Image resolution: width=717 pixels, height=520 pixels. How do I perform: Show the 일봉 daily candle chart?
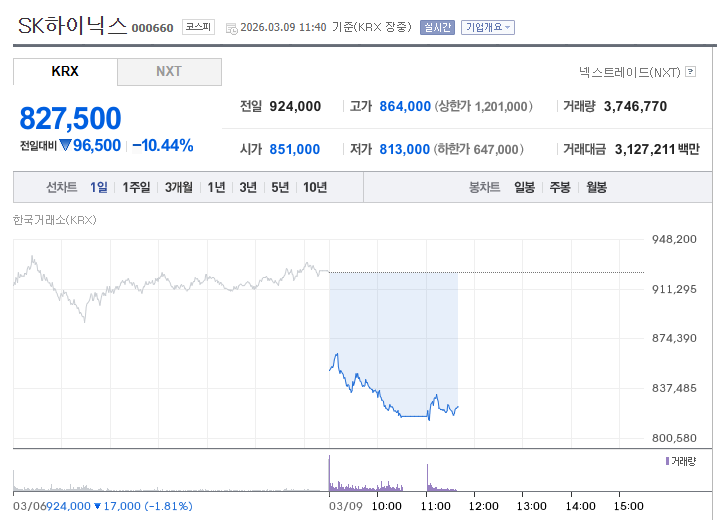[x=524, y=187]
